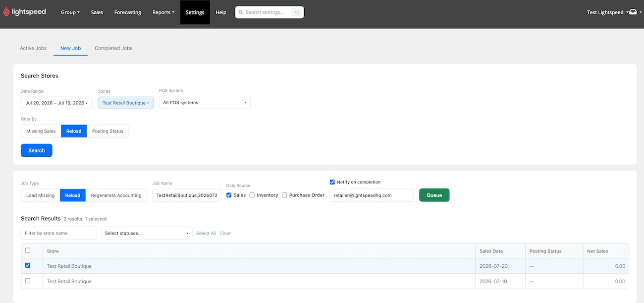
Task: Click the 0.00 net sales for 2026-07-19
Action: [x=620, y=282]
